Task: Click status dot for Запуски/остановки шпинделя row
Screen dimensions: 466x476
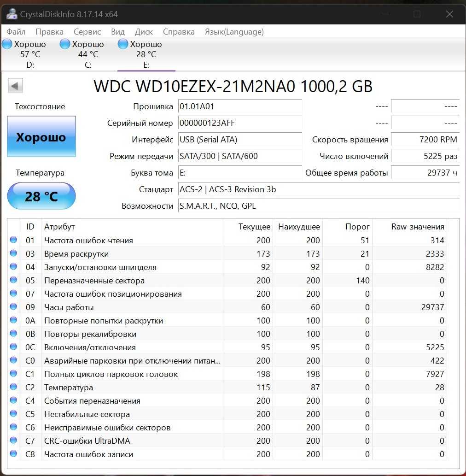Action: (13, 266)
